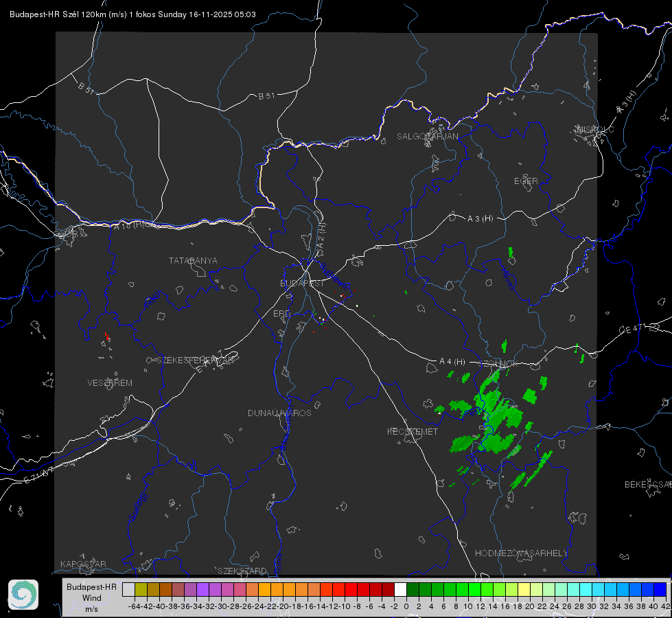Click the '0' value on the wind scale
This screenshot has height=618, width=672.
[406, 606]
